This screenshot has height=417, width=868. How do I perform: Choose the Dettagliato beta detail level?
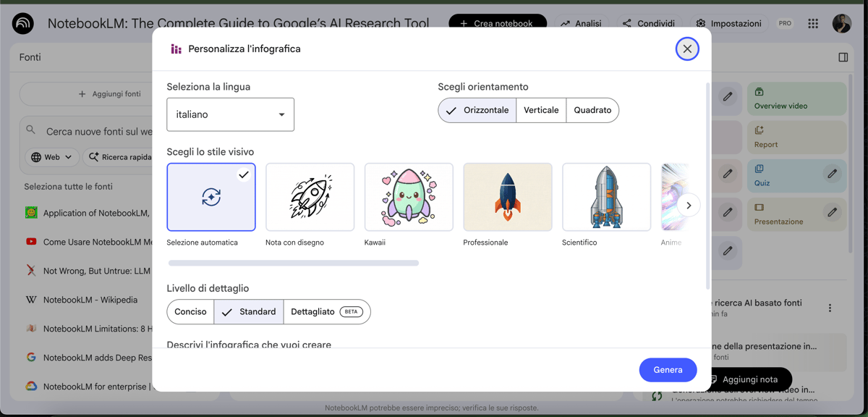tap(326, 312)
